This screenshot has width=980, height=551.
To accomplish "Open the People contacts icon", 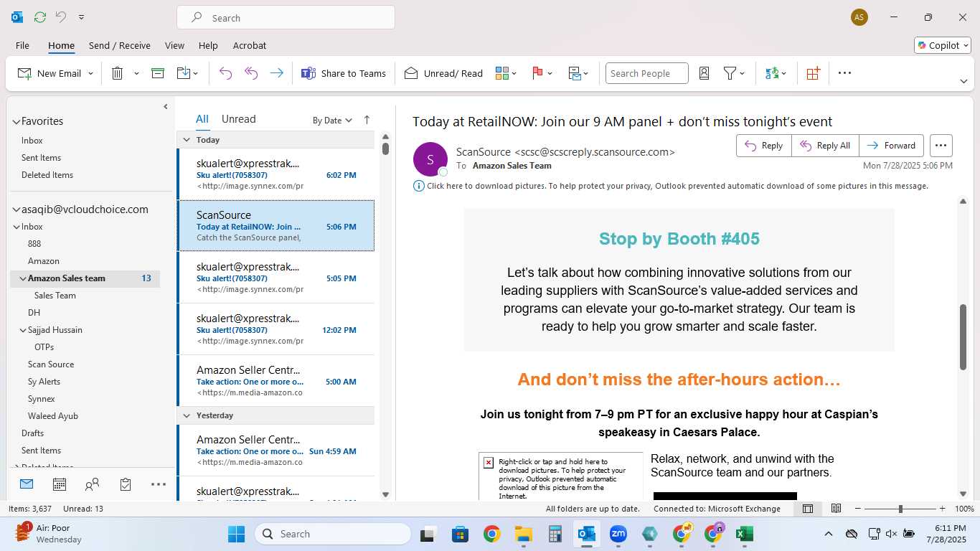I will (x=92, y=484).
